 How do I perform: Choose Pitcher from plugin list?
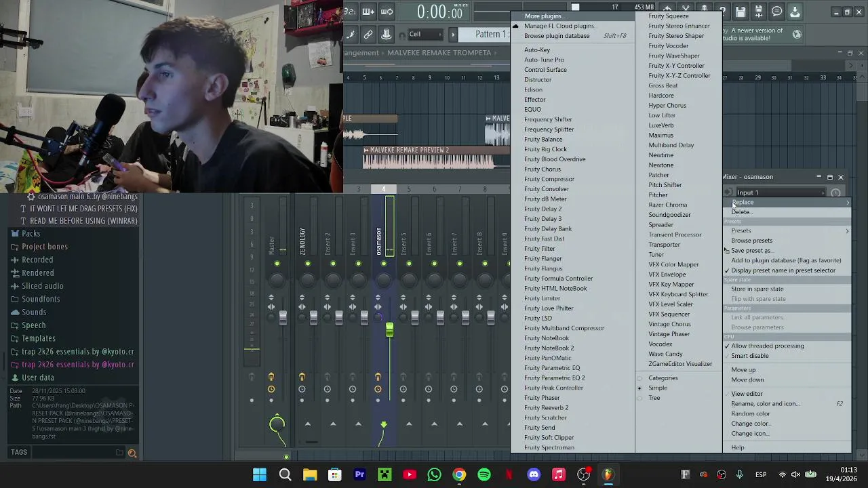coord(658,195)
